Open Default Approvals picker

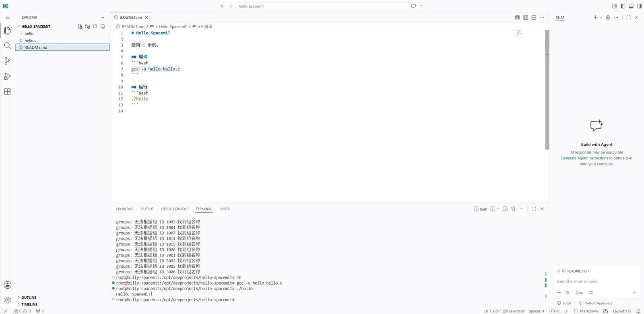595,303
